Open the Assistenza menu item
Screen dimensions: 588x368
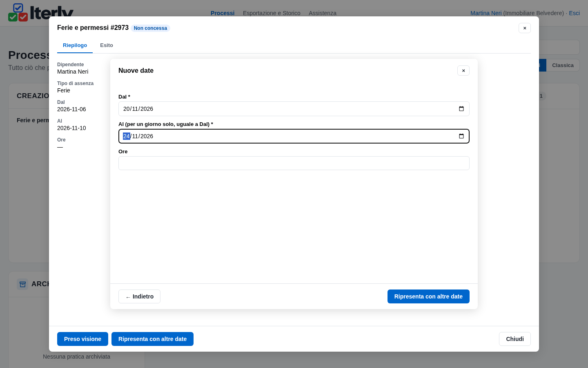pyautogui.click(x=323, y=13)
